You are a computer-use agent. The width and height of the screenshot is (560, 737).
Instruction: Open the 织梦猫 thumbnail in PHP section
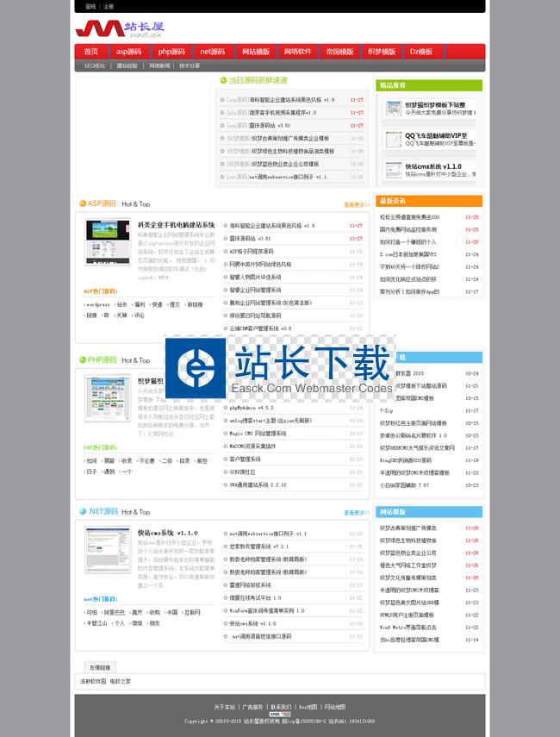(x=108, y=397)
